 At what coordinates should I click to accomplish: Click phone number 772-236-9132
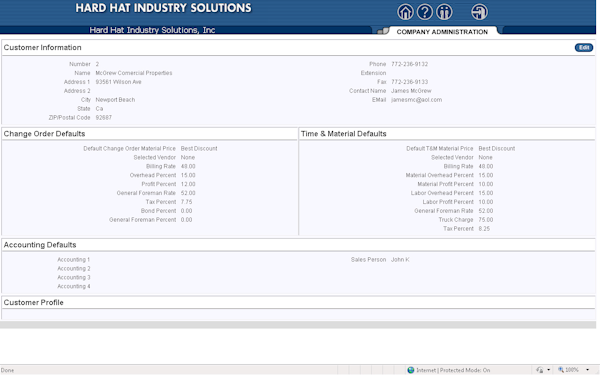[409, 64]
